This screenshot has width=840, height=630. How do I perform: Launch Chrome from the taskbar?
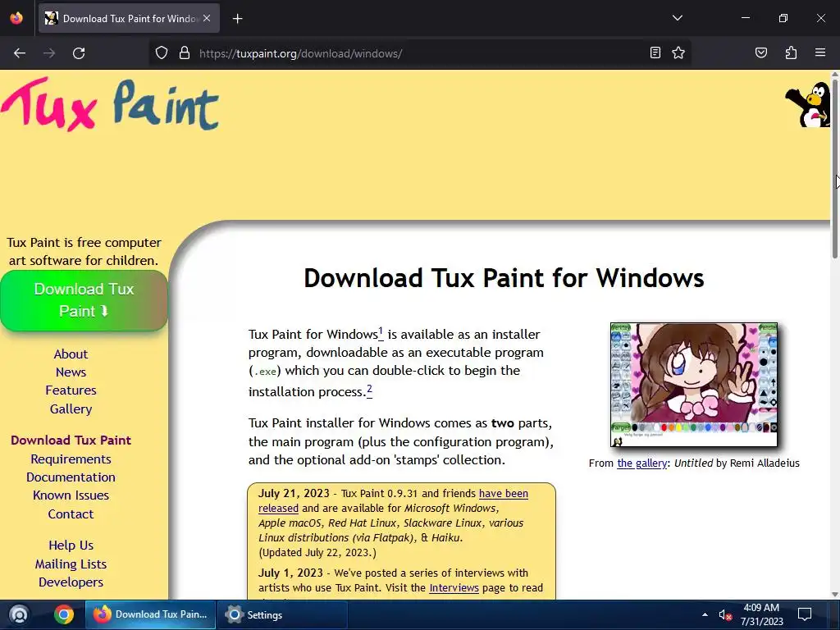coord(64,614)
